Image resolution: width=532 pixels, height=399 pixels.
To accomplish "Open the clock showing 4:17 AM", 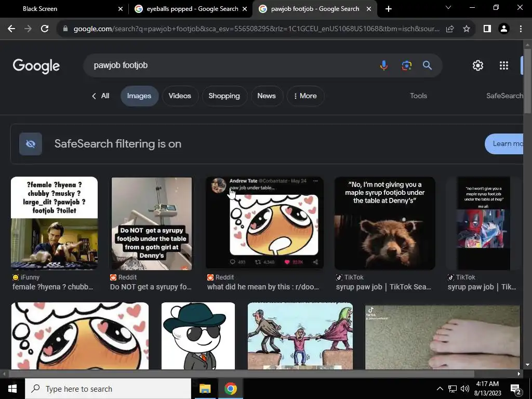I will [487, 389].
